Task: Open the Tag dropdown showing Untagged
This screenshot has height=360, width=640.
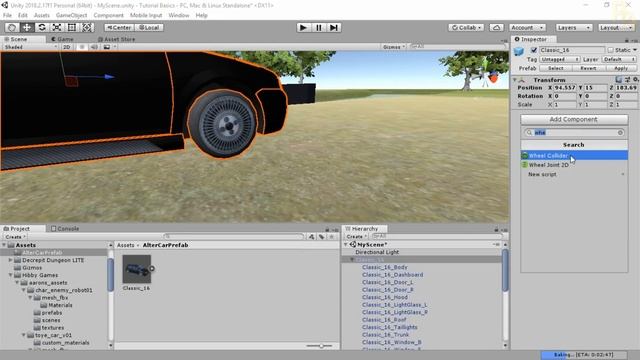Action: tap(560, 59)
